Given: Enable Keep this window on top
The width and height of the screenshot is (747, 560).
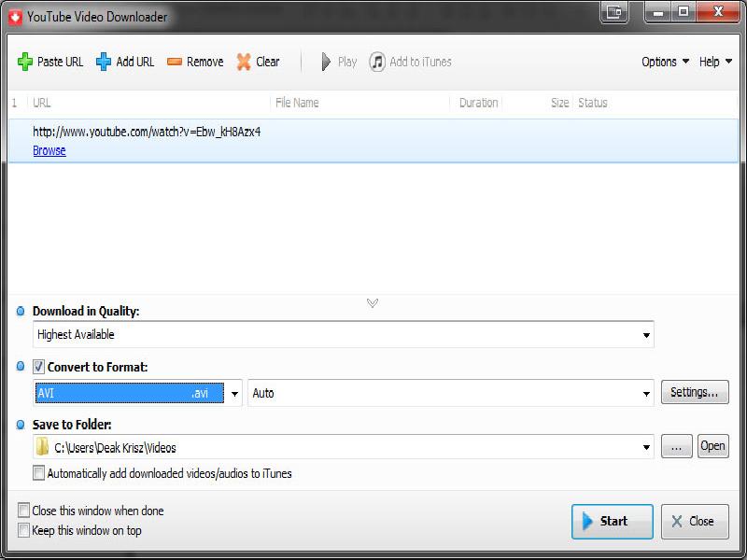Looking at the screenshot, I should tap(23, 529).
